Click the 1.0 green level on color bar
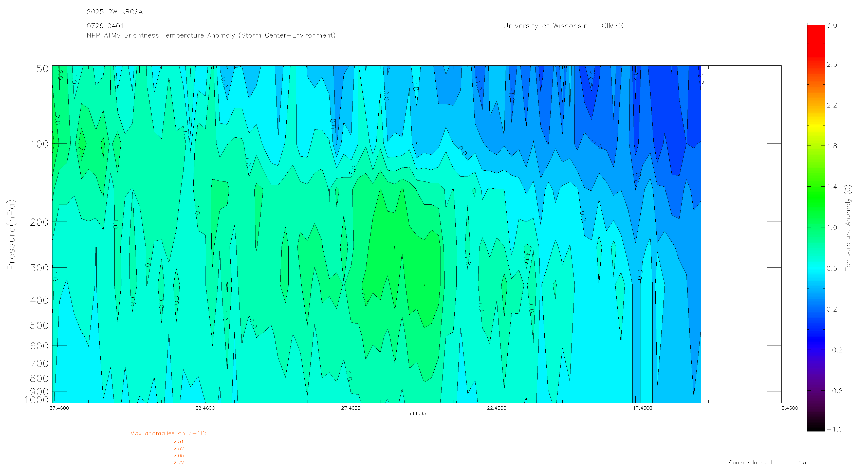 pos(816,228)
